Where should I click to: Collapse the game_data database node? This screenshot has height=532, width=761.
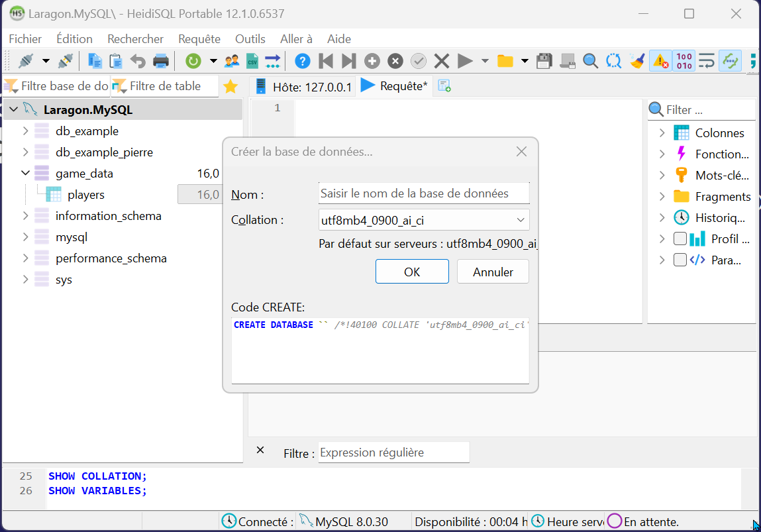tap(26, 174)
